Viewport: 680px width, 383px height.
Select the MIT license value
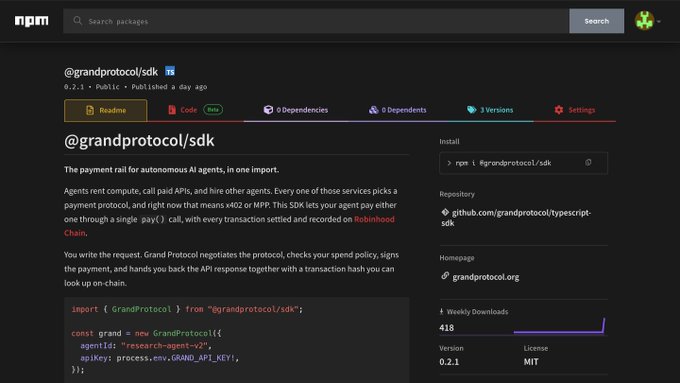pyautogui.click(x=531, y=362)
